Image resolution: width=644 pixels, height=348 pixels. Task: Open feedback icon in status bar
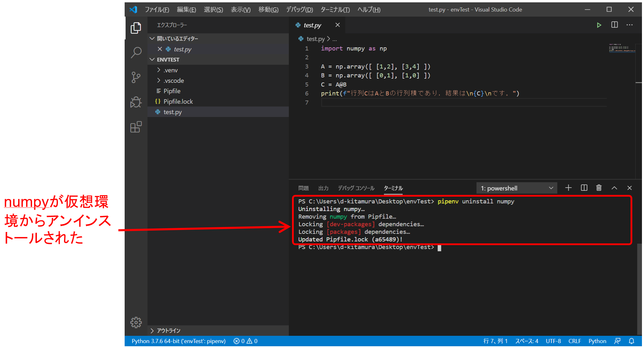pyautogui.click(x=618, y=341)
